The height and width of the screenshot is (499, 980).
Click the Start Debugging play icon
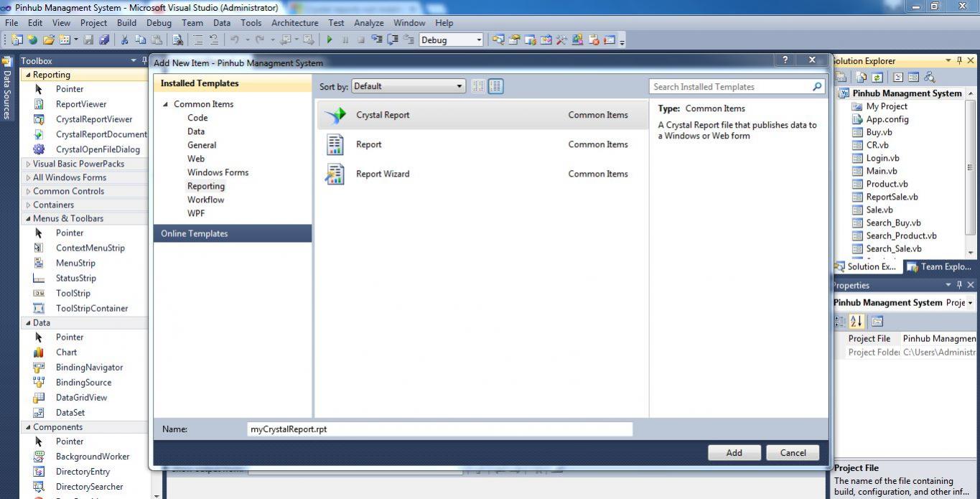(x=330, y=40)
